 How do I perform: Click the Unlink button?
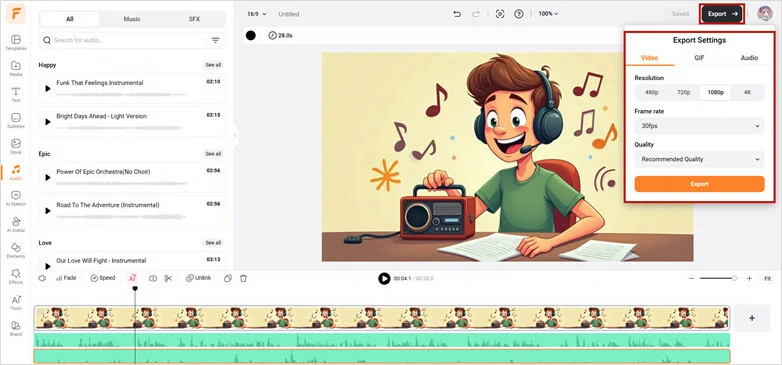coord(198,278)
